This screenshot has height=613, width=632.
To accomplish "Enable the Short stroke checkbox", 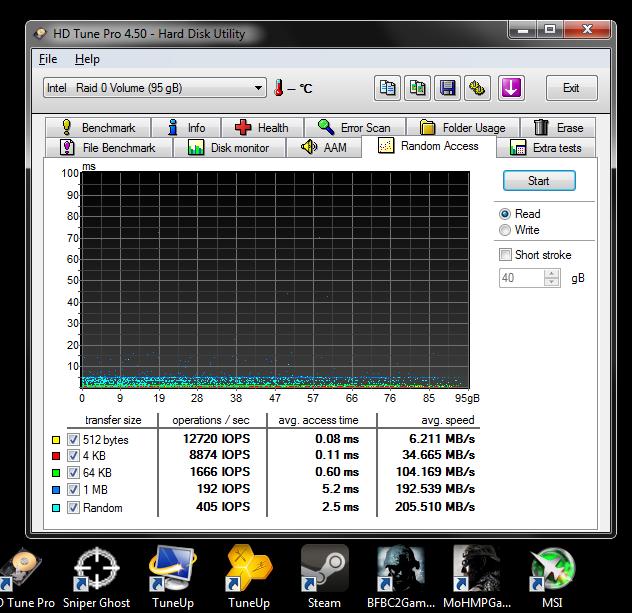I will tap(505, 255).
